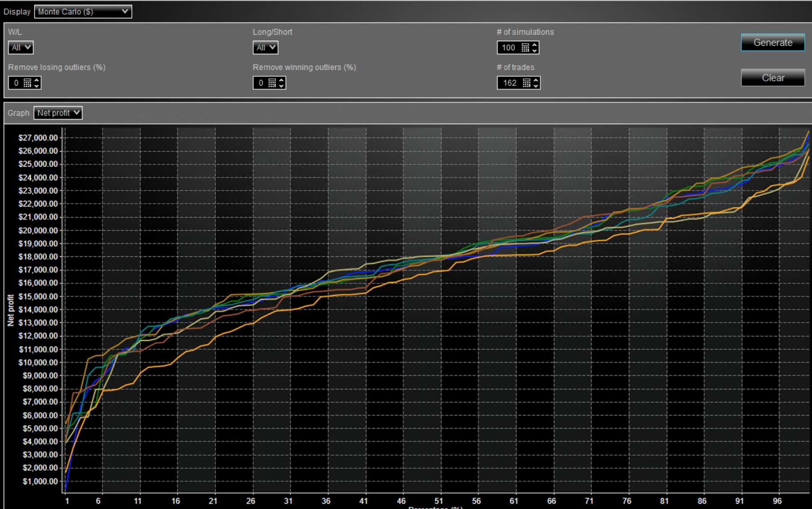
Task: Click the Clear button
Action: coord(772,78)
